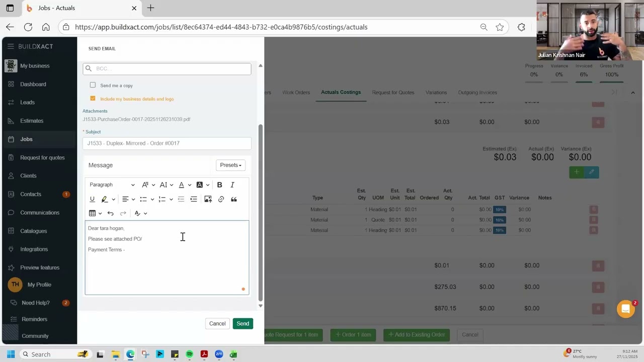This screenshot has width=644, height=362.
Task: Click the 'Order 1 item' button
Action: pyautogui.click(x=353, y=335)
